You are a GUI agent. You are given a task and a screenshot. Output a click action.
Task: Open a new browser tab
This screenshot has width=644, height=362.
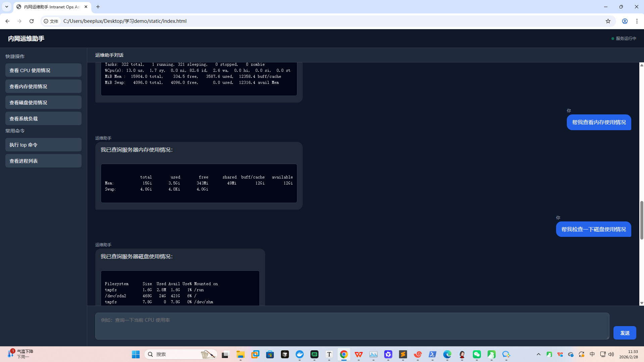(x=98, y=7)
